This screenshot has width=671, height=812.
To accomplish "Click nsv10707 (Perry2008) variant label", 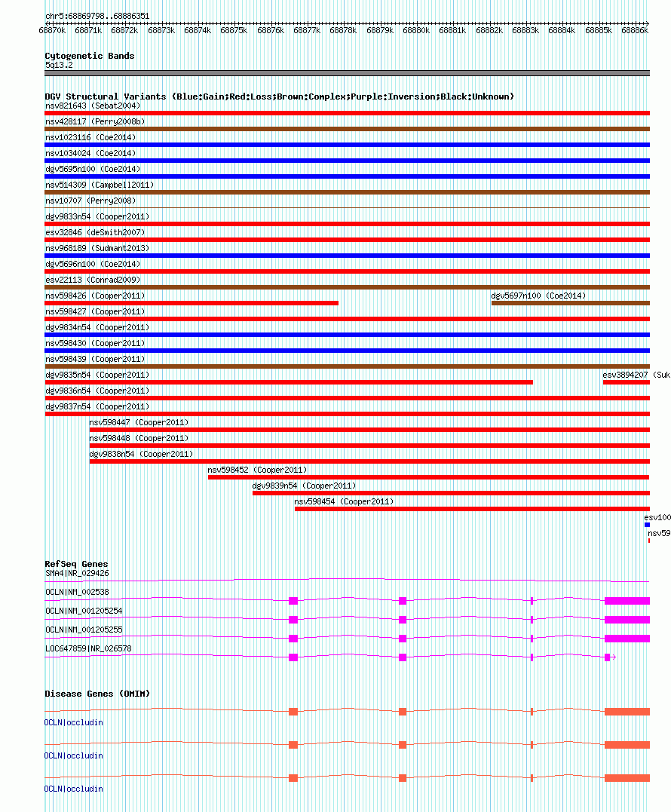I will [x=90, y=201].
